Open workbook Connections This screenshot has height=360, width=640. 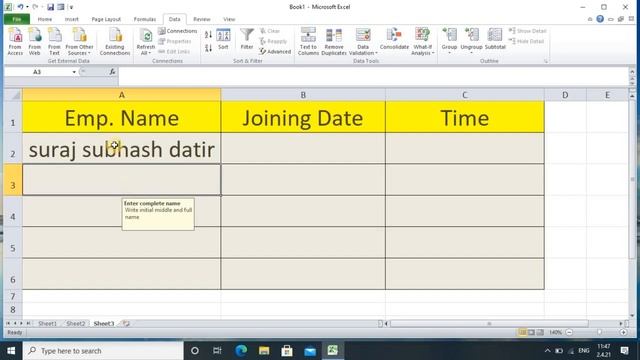[178, 31]
